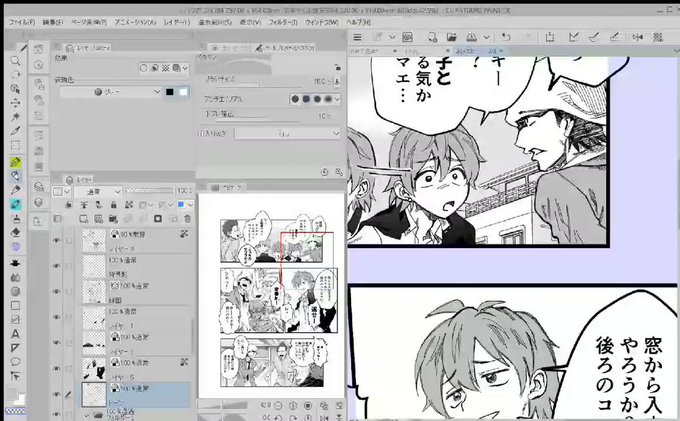Toggle the Tone effect in Layer Property
Screen dimensions: 680x421
166,68
